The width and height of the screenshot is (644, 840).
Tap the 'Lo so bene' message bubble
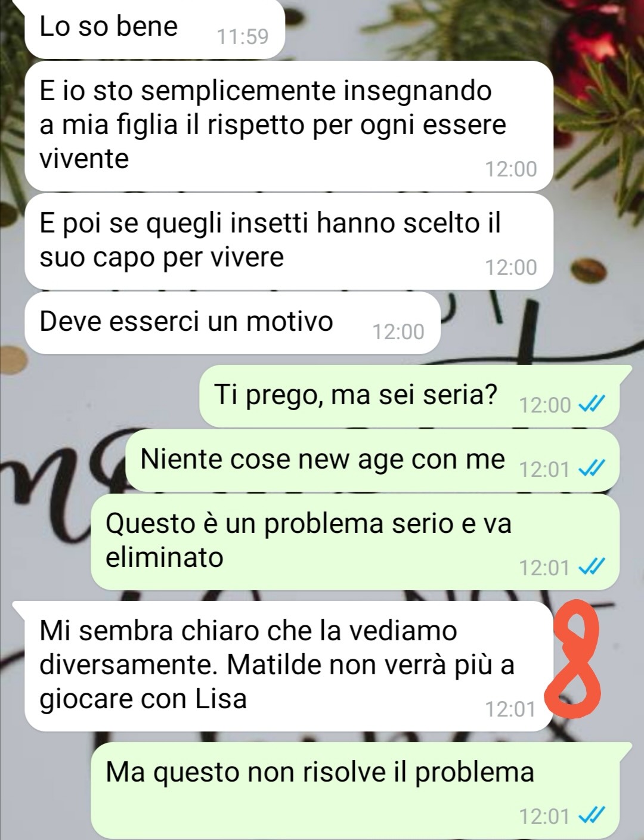pos(154,29)
